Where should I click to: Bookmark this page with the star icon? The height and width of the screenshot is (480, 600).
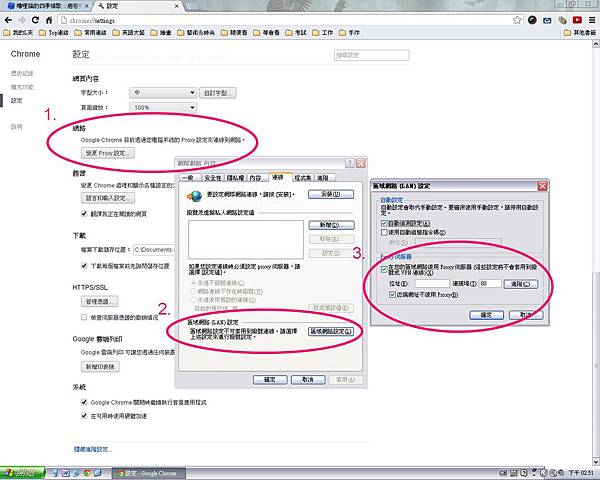(517, 20)
